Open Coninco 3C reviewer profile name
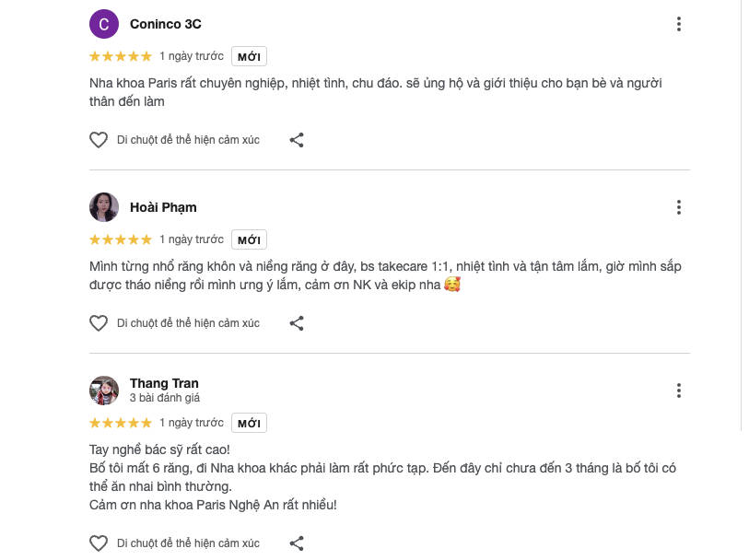Screen dimensions: 749x560 [166, 24]
